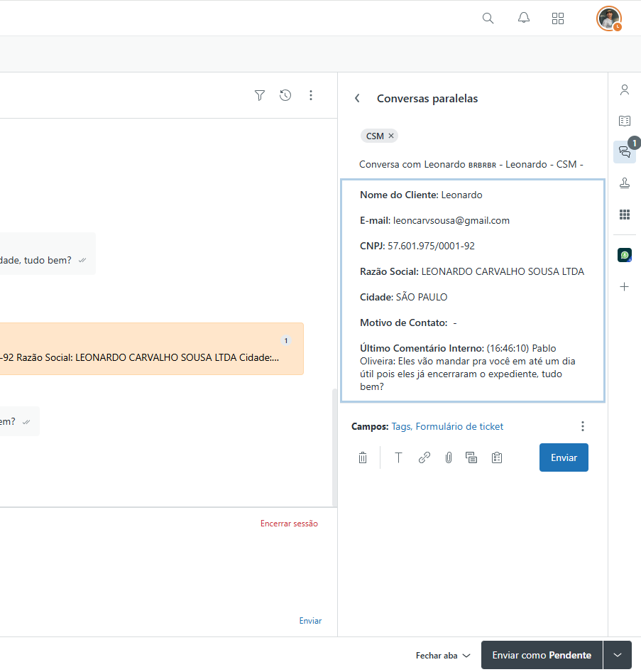Remove the CSM recipient tag

(391, 136)
